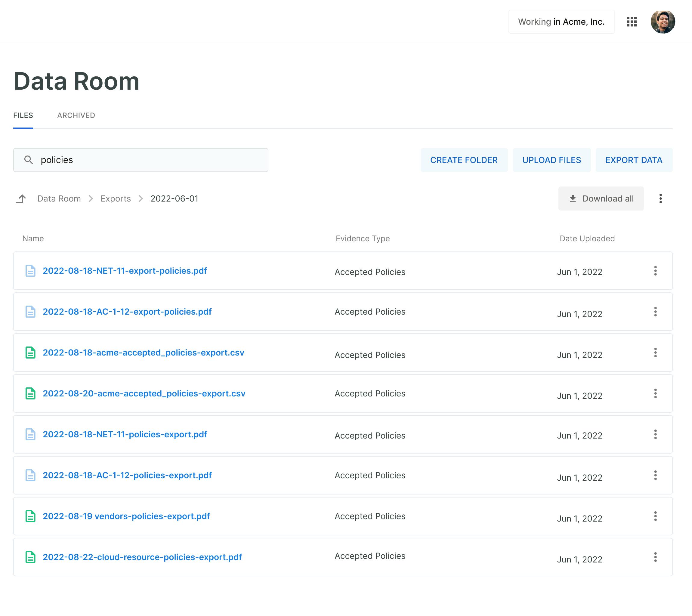The image size is (692, 616).
Task: Click the up-one-level arrow icon
Action: tap(21, 199)
